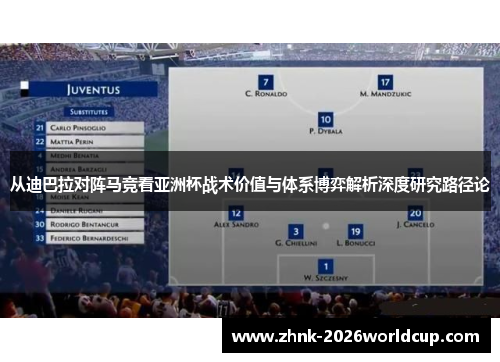The image size is (500, 362).
Task: Click the P. Dybala name label
Action: tap(326, 131)
